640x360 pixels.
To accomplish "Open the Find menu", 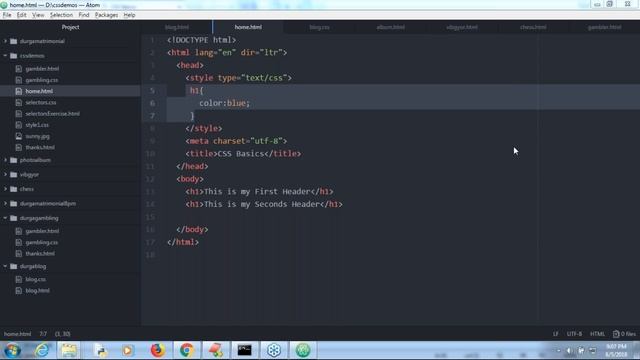I will click(84, 15).
